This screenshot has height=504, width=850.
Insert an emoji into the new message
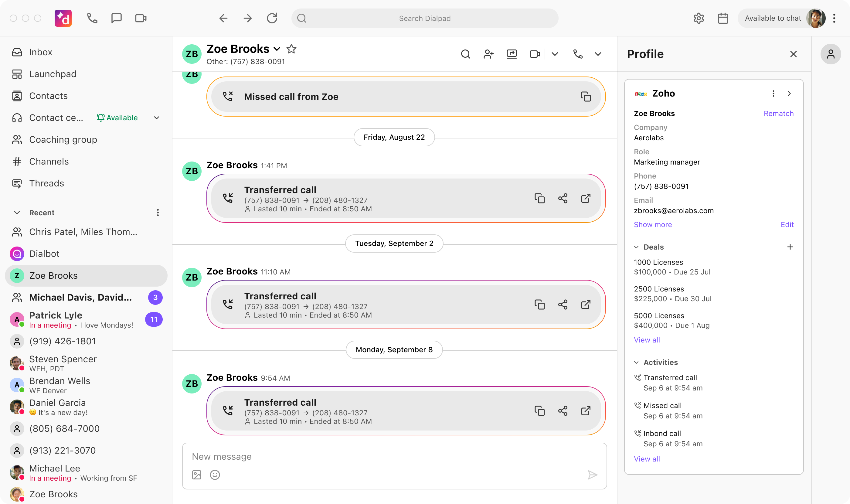215,475
